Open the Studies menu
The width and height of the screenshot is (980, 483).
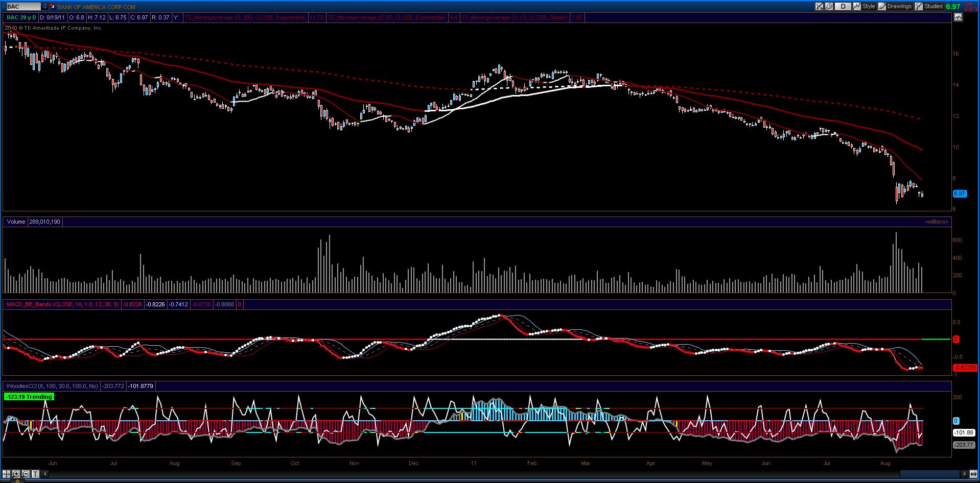click(929, 6)
